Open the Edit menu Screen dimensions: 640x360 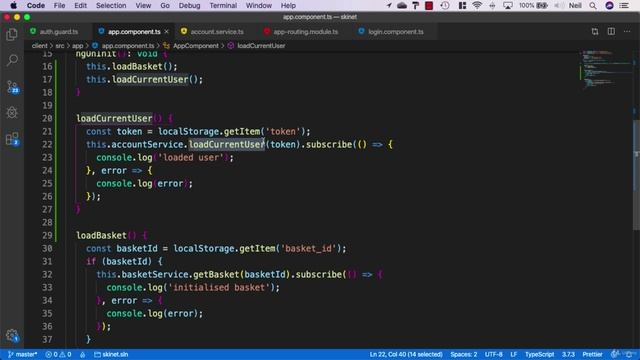tap(80, 5)
